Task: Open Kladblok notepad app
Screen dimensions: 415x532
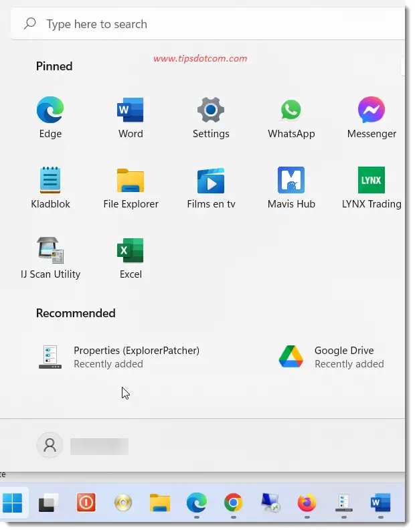Action: [x=50, y=187]
